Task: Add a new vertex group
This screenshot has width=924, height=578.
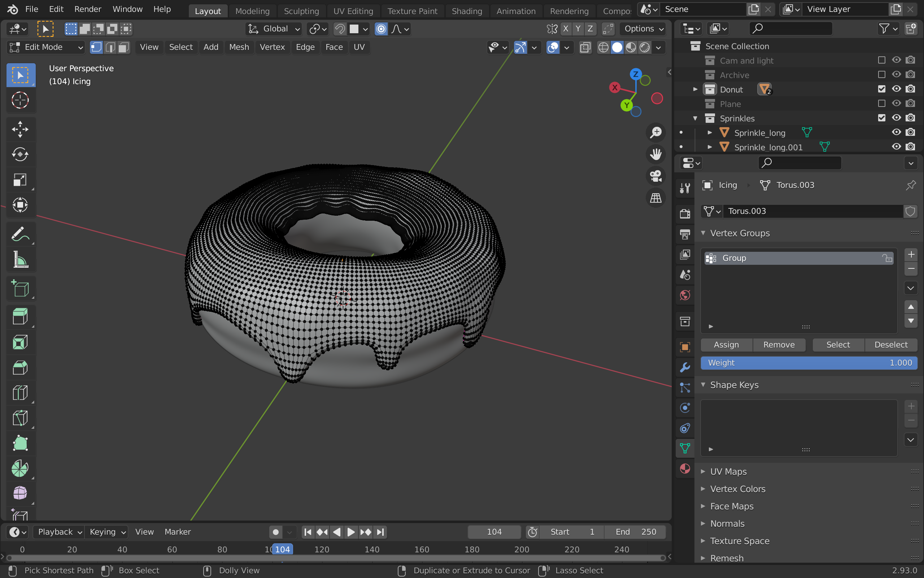Action: pos(911,255)
